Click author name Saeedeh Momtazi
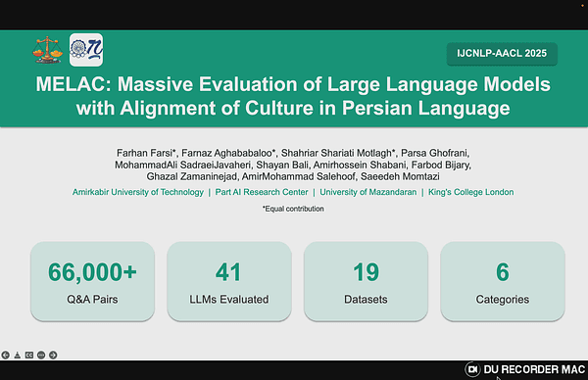 400,176
